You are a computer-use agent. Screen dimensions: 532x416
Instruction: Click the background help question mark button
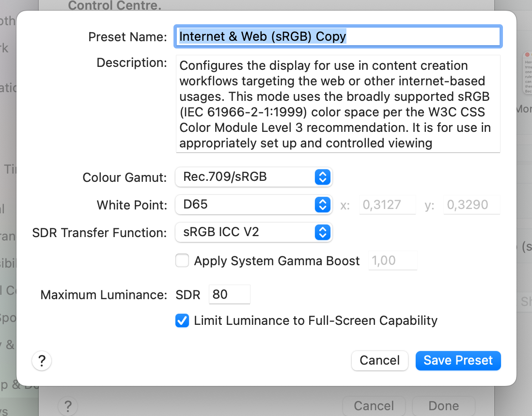click(x=68, y=405)
